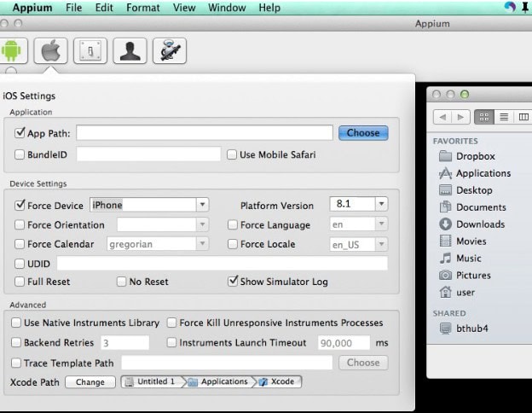Image resolution: width=532 pixels, height=413 pixels.
Task: Open user home folder in Finder
Action: click(457, 292)
